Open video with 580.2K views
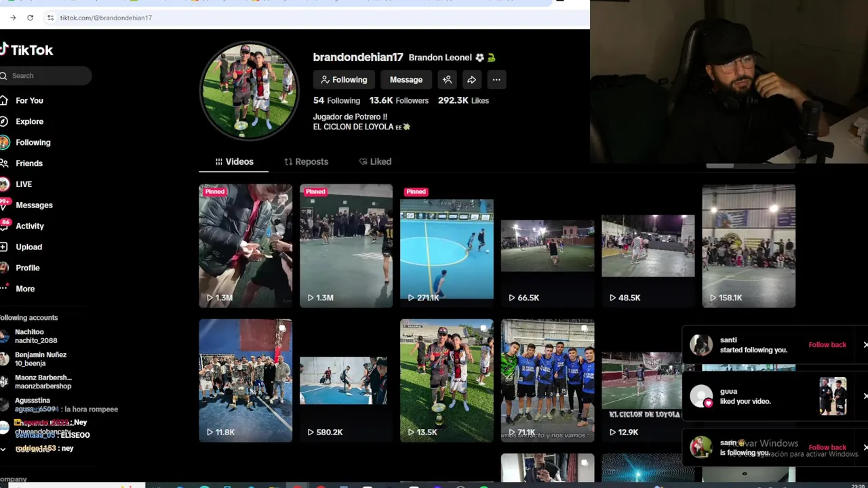Image resolution: width=868 pixels, height=488 pixels. click(x=346, y=380)
